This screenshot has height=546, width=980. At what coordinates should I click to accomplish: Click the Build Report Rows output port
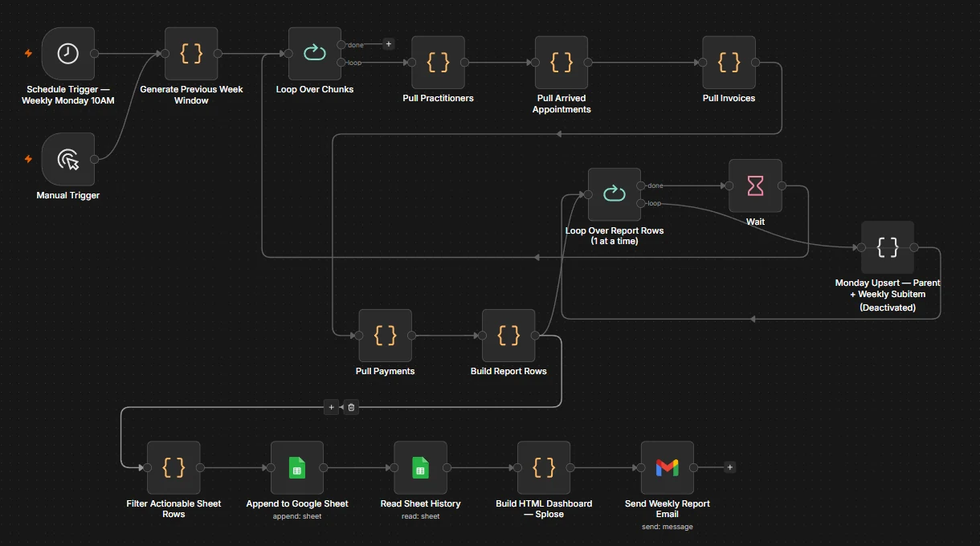535,336
